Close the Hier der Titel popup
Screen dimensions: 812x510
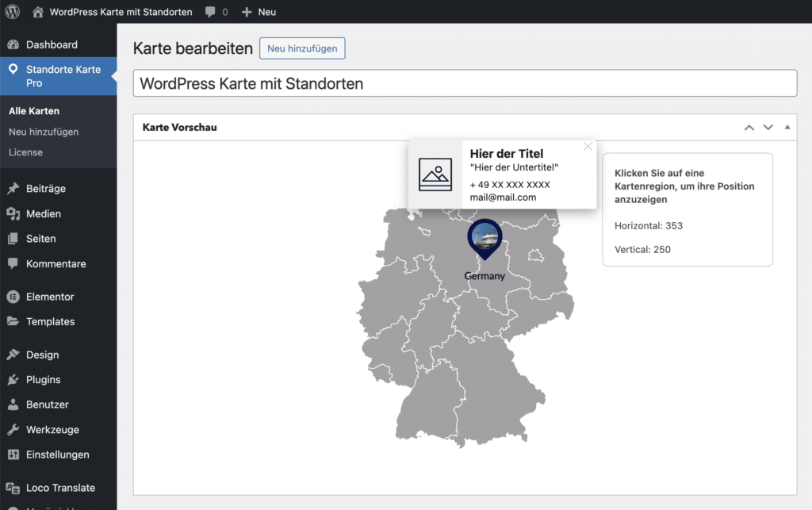pos(588,147)
